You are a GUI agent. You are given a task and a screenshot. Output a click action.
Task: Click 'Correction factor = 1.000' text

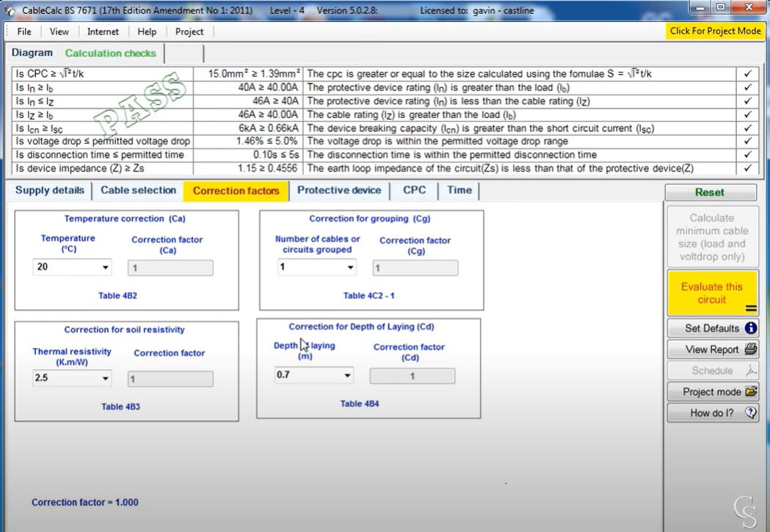click(85, 502)
